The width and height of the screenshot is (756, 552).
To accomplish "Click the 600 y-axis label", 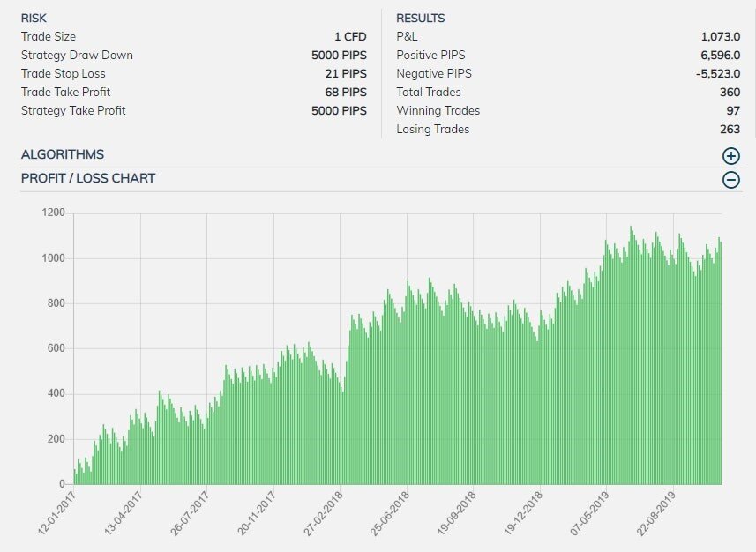I will (56, 348).
